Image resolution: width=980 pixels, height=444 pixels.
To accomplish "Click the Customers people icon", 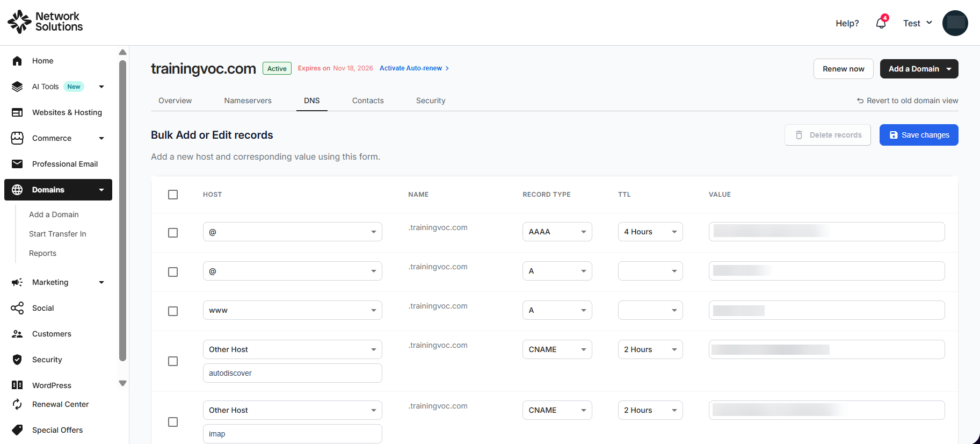I will pos(17,334).
